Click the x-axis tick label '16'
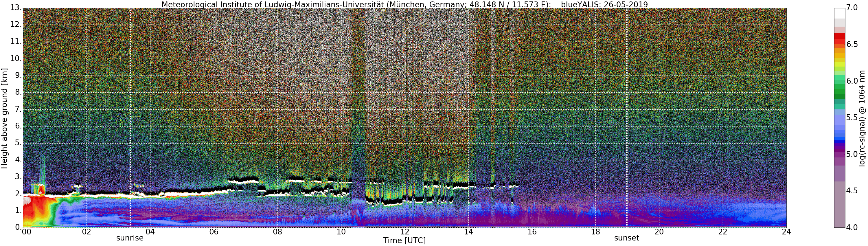868x246 pixels. 532,232
